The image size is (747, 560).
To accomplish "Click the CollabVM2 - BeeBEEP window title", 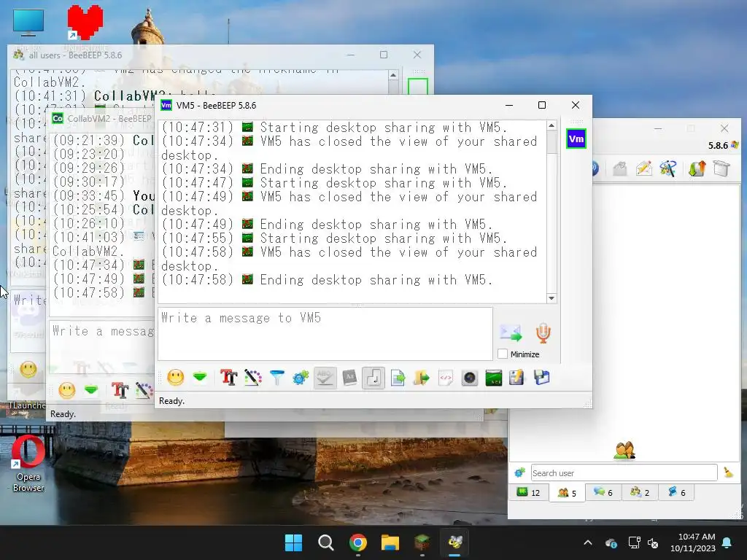I will pos(109,119).
